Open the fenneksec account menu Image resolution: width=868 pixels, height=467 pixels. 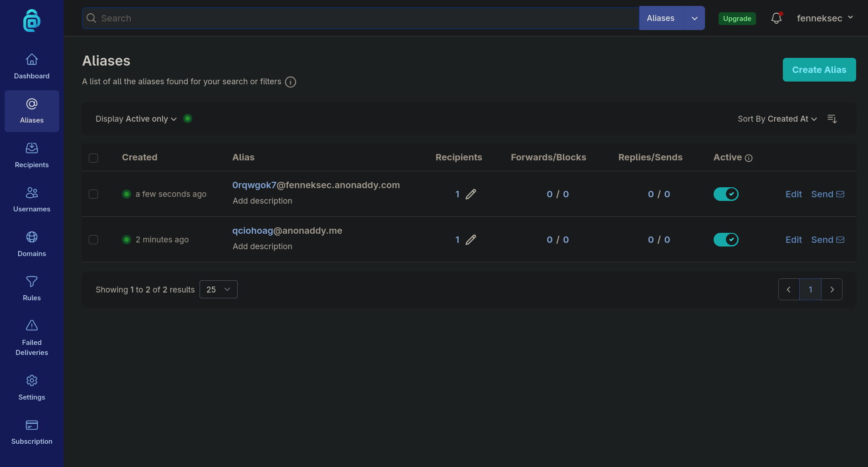pyautogui.click(x=825, y=18)
